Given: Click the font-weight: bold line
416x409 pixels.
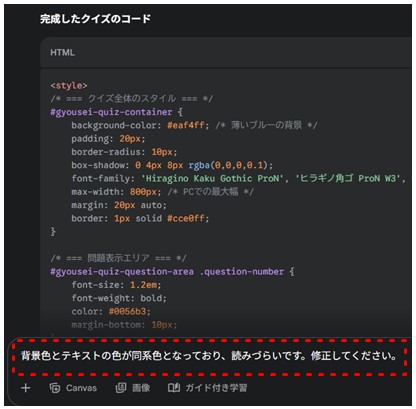Looking at the screenshot, I should click(x=119, y=298).
